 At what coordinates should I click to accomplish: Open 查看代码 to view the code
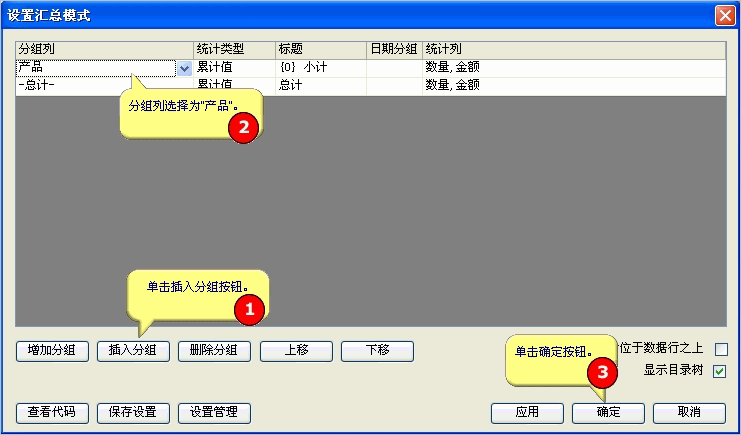[x=53, y=412]
